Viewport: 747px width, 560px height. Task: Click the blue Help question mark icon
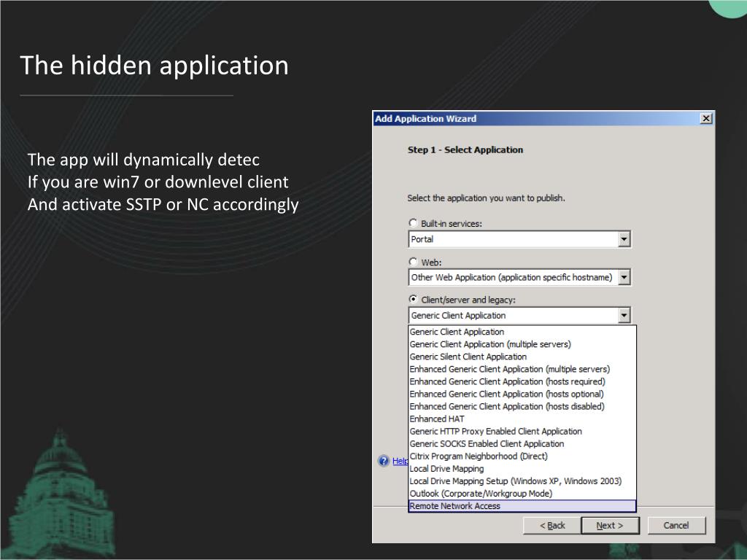pyautogui.click(x=384, y=461)
